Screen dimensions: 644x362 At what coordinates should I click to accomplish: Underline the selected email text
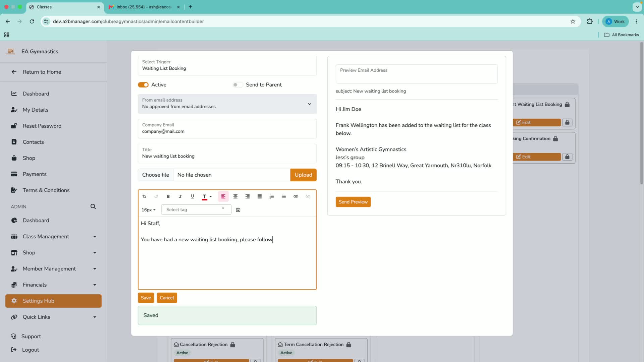[x=193, y=196]
